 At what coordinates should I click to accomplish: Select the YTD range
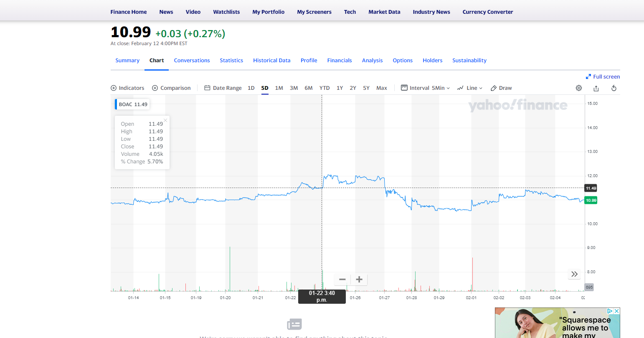click(x=325, y=88)
